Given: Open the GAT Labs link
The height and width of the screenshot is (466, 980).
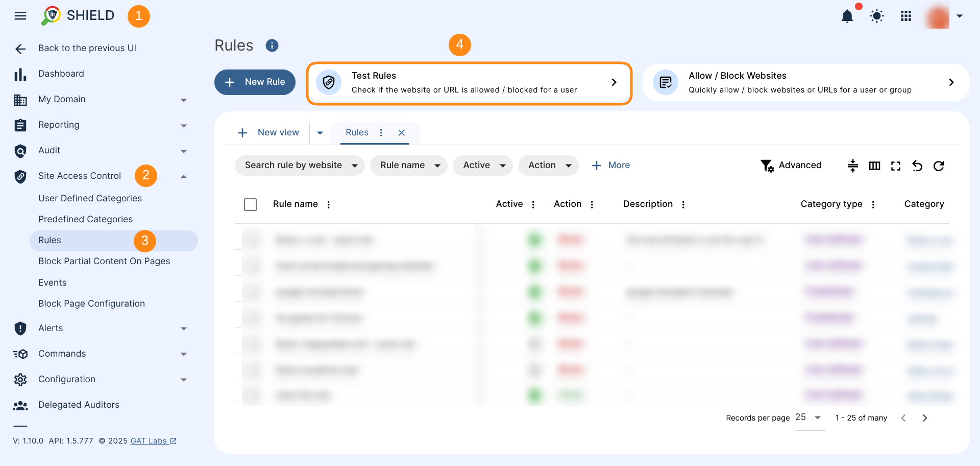Looking at the screenshot, I should click(x=153, y=441).
